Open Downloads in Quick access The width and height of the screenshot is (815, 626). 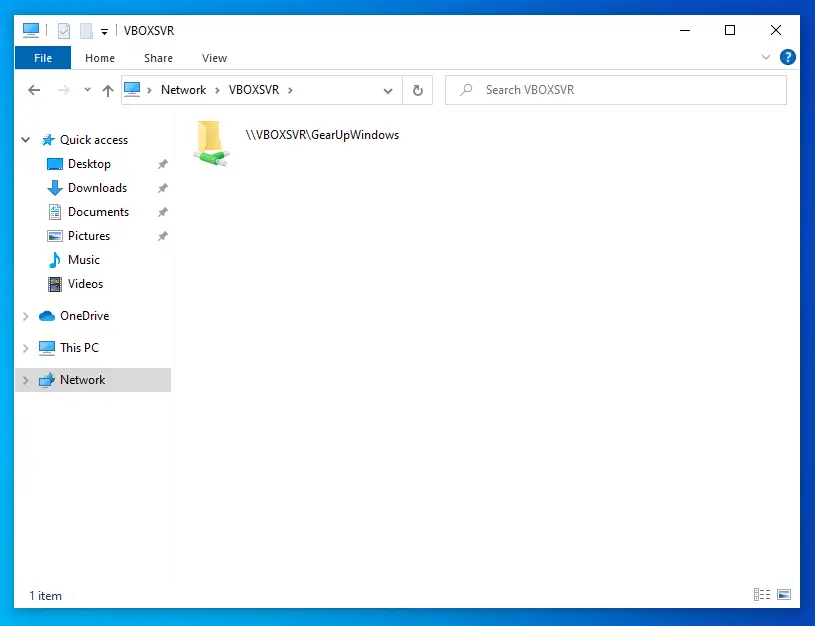click(98, 188)
